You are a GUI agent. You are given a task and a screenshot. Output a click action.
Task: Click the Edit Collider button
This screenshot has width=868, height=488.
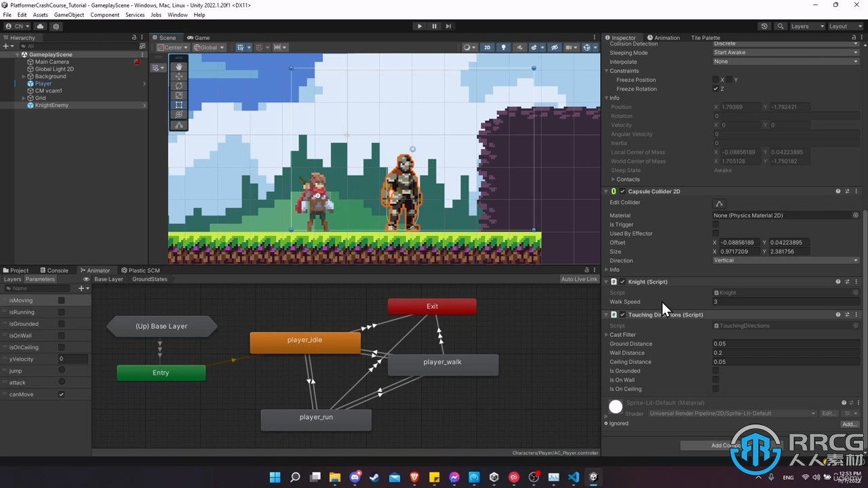[719, 203]
